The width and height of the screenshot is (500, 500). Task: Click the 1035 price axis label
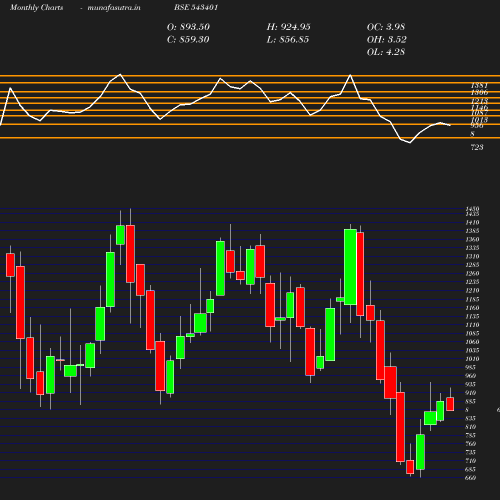[x=472, y=350]
